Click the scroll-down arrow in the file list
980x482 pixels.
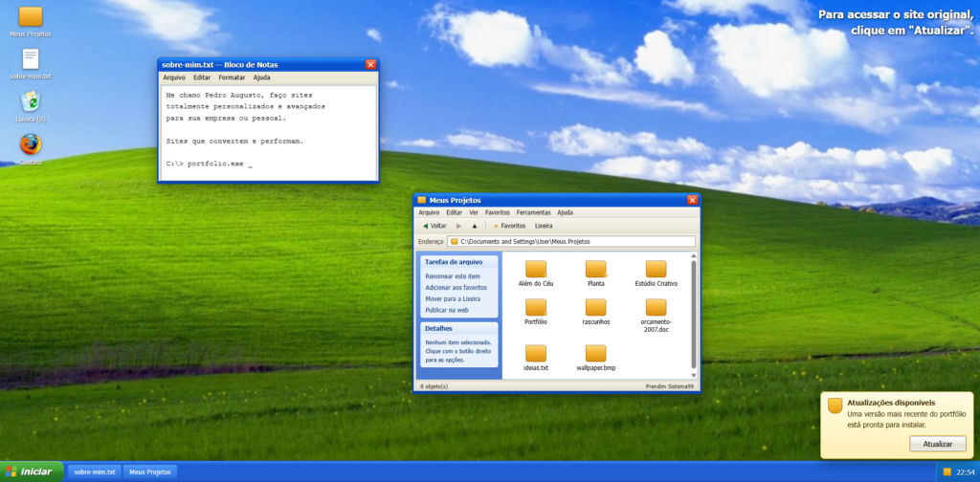tap(694, 376)
